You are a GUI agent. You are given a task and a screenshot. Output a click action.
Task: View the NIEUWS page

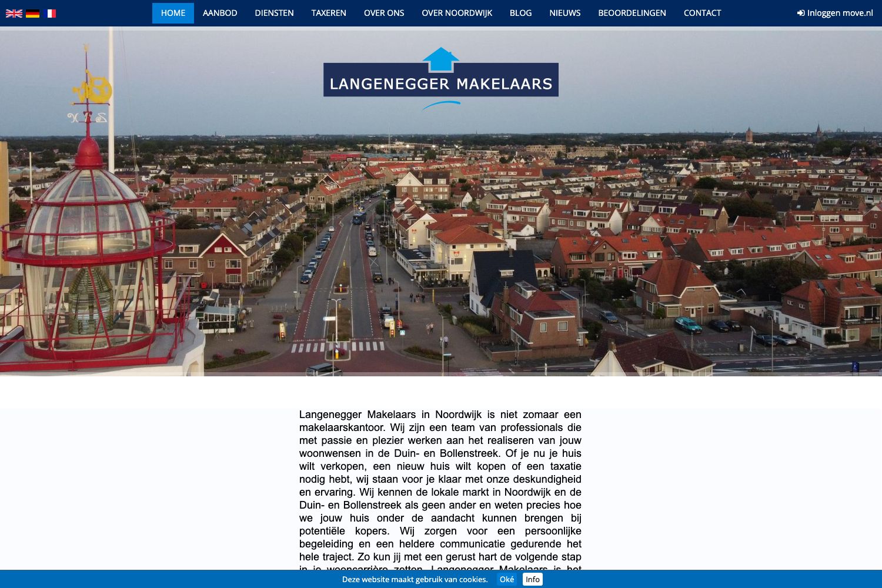click(x=565, y=13)
